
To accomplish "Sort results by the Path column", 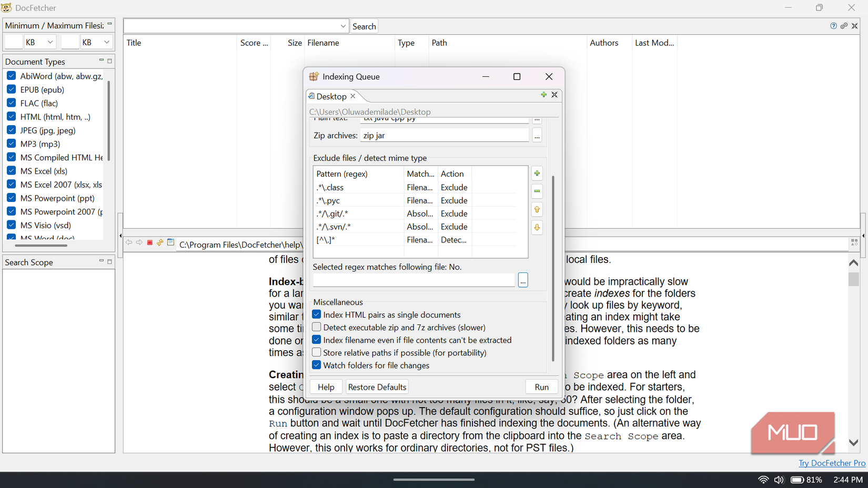I will click(x=508, y=43).
